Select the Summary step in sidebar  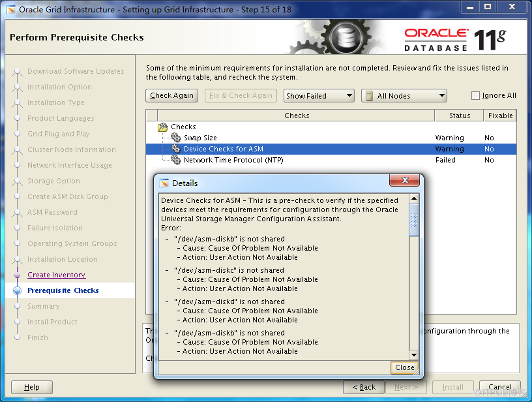click(x=44, y=306)
